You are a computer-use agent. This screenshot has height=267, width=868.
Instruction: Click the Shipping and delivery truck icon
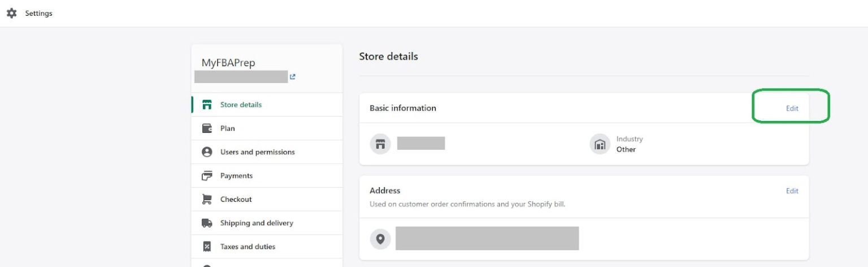(x=207, y=223)
